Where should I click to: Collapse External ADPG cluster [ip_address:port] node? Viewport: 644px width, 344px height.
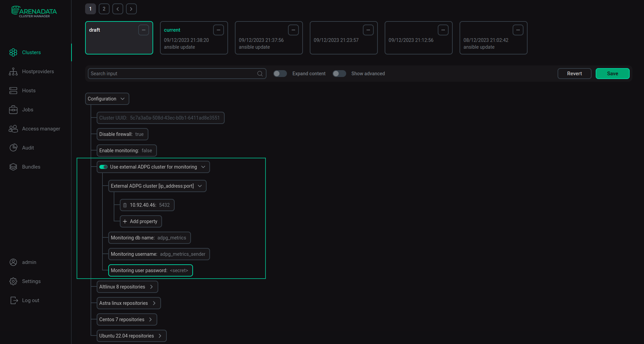tap(200, 186)
